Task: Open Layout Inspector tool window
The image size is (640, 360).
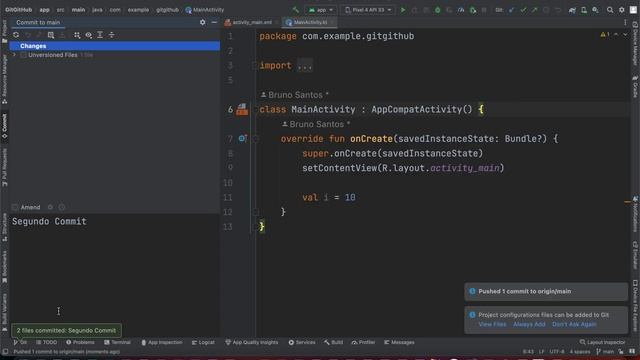Action: pos(602,342)
